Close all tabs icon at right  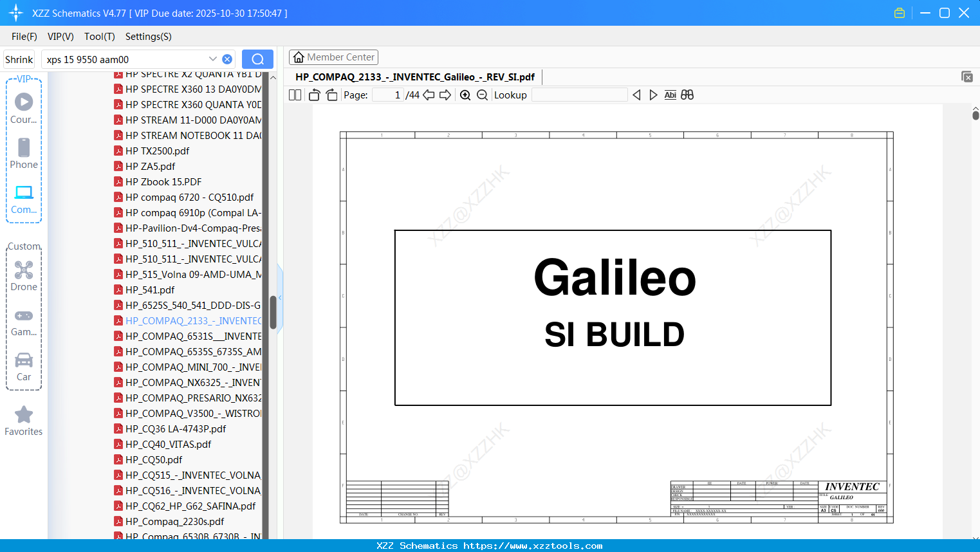tap(967, 77)
